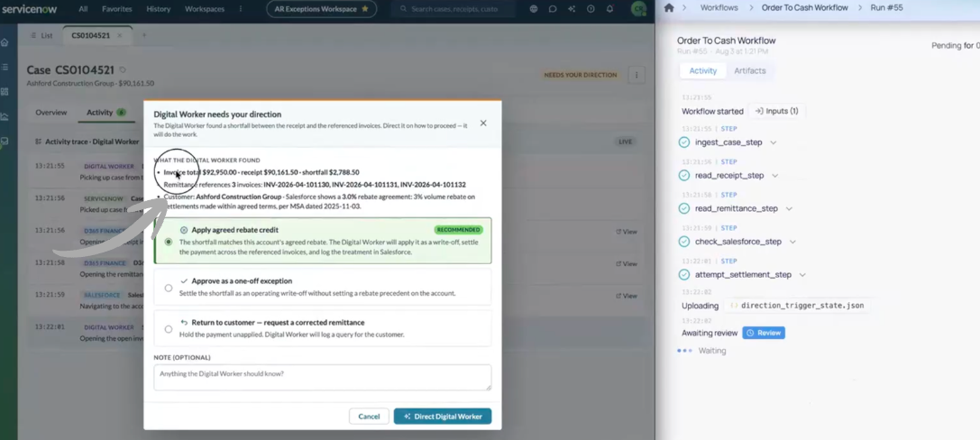Click View link on 13:21:58 D365 Finance row

pos(627,264)
